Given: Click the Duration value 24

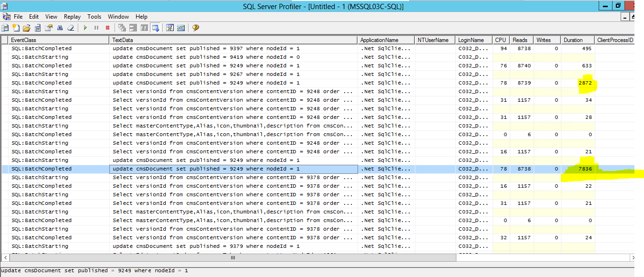Looking at the screenshot, I should [589, 237].
